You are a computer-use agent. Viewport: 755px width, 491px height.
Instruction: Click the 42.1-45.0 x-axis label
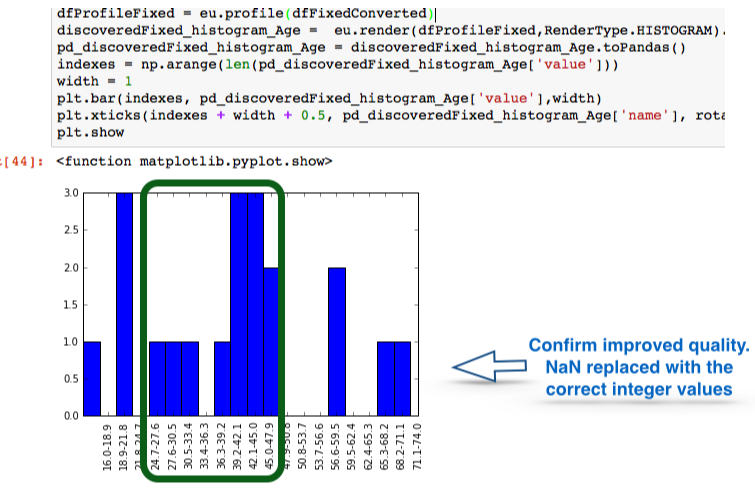coord(254,447)
